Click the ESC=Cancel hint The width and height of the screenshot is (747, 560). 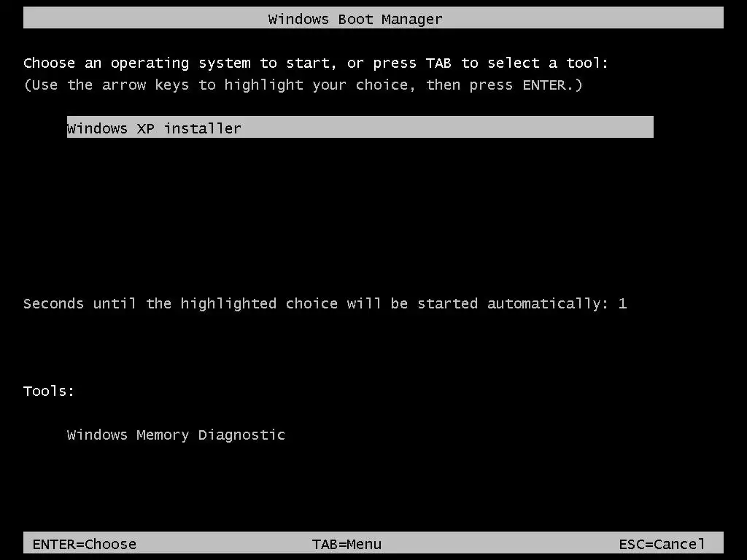point(662,544)
